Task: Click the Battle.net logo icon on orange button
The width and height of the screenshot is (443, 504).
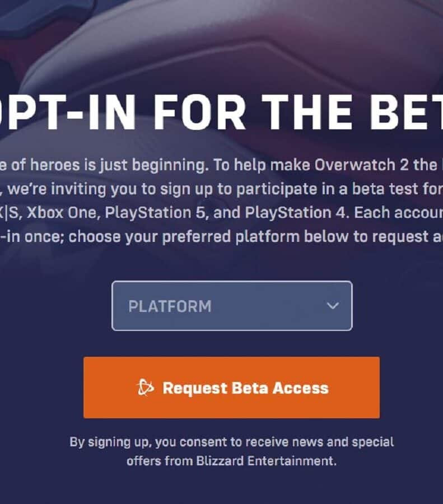Action: pyautogui.click(x=145, y=388)
